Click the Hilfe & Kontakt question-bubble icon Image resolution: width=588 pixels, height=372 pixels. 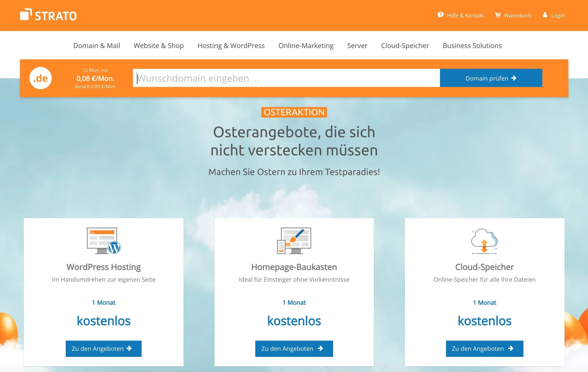tap(440, 15)
